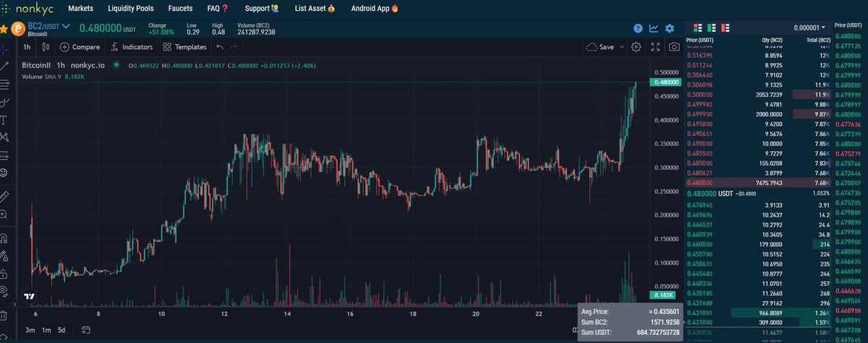Click the blue line chart icon
The width and height of the screenshot is (868, 343).
coord(654,29)
